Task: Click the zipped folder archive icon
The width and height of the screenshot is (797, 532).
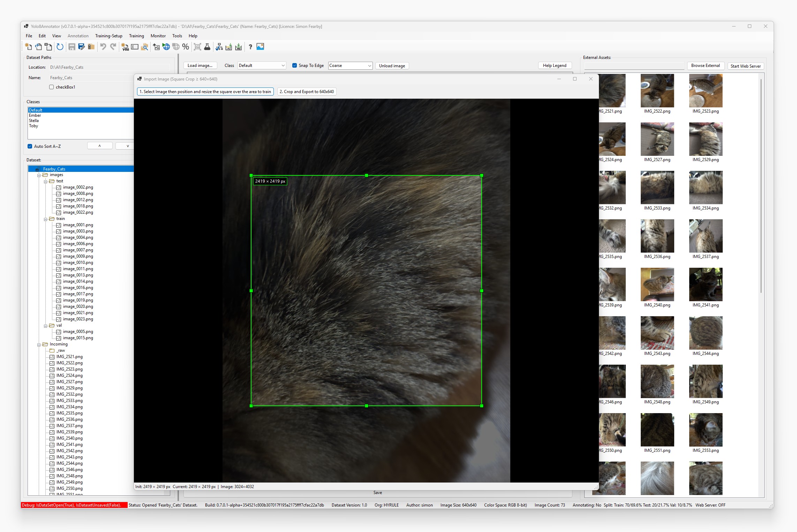Action: coord(91,47)
